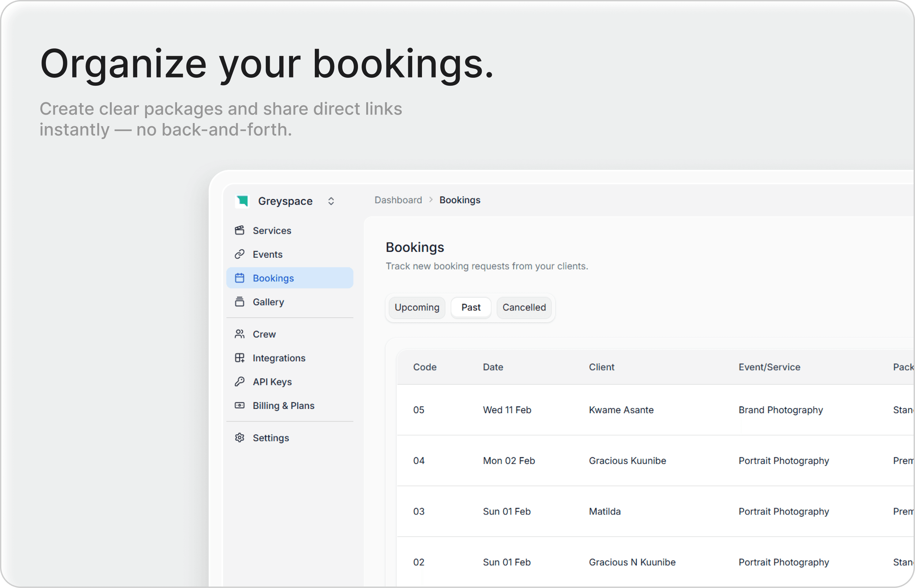The height and width of the screenshot is (588, 915).
Task: Switch to the Cancelled bookings tab
Action: (x=524, y=307)
